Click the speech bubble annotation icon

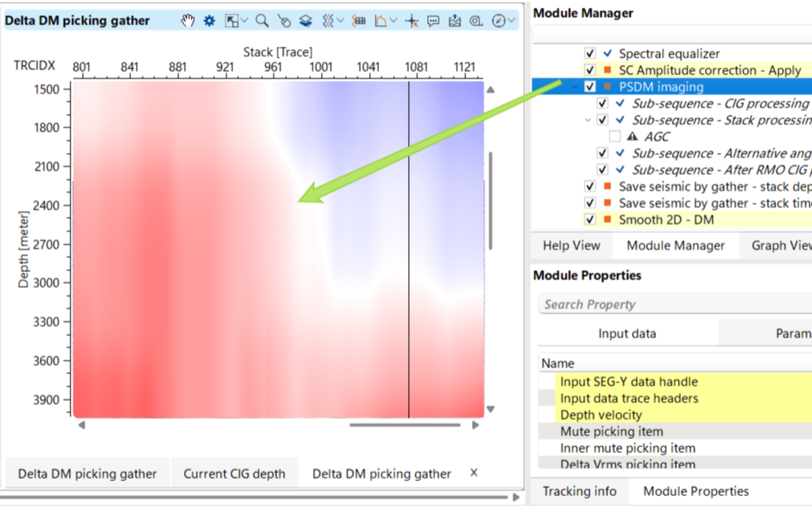point(433,21)
